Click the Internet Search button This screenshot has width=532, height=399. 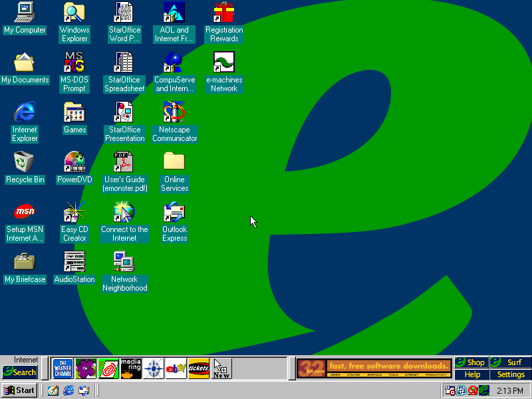pyautogui.click(x=19, y=372)
